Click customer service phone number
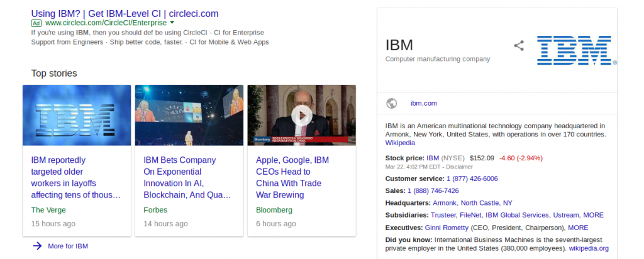Screen dimensions: 644x259 click(x=472, y=179)
